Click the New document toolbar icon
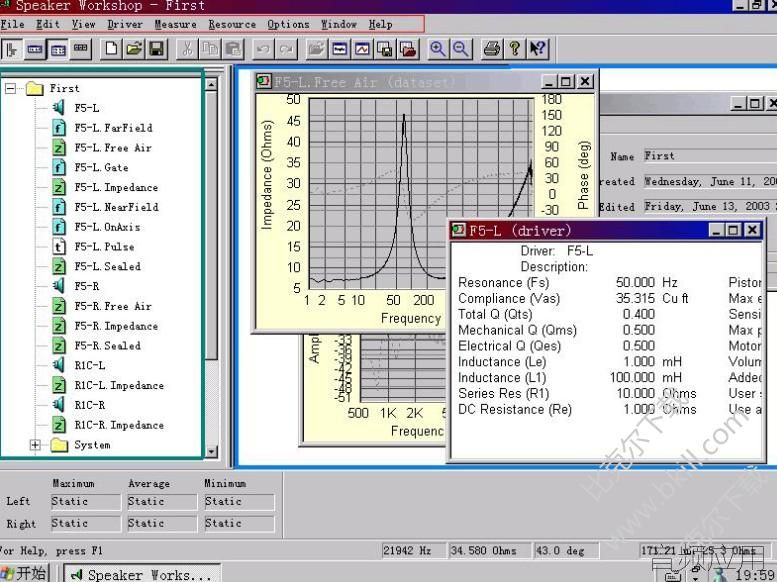 [x=111, y=49]
